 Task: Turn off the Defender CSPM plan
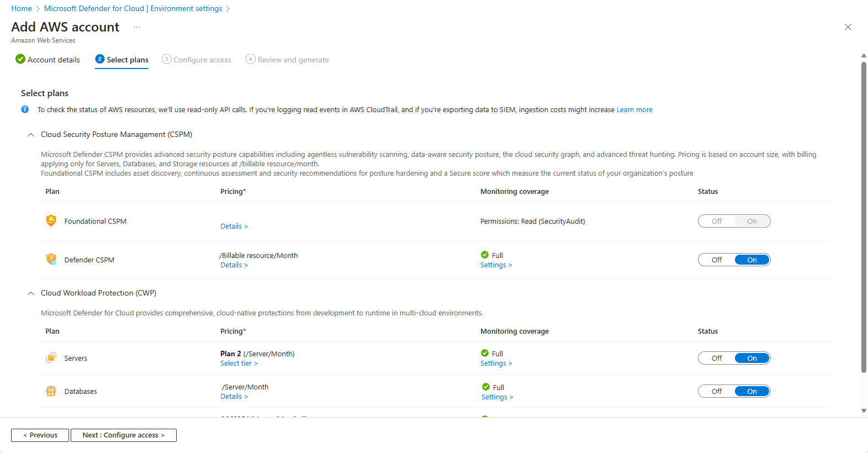tap(717, 260)
